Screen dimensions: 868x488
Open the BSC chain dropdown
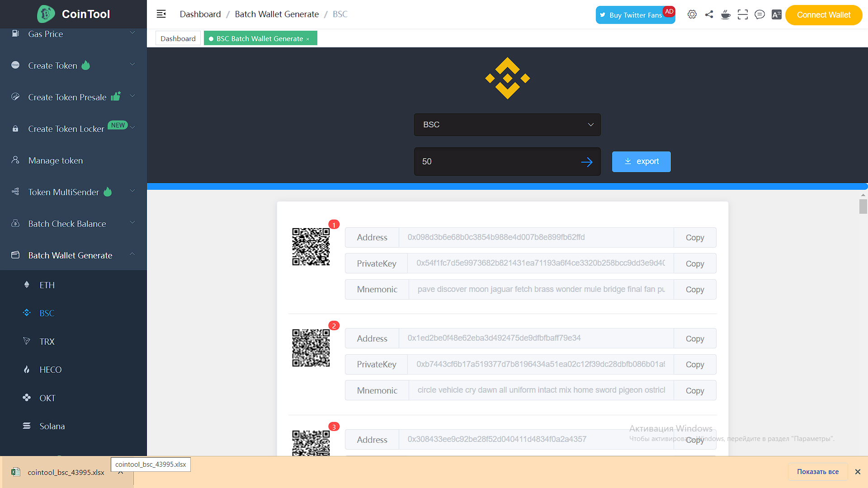507,125
